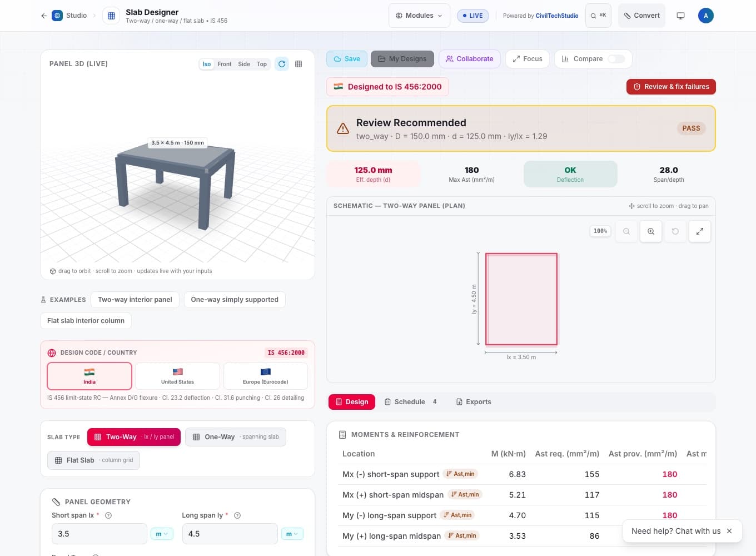This screenshot has height=556, width=756.
Task: Choose Two-Way slab type
Action: [x=134, y=437]
